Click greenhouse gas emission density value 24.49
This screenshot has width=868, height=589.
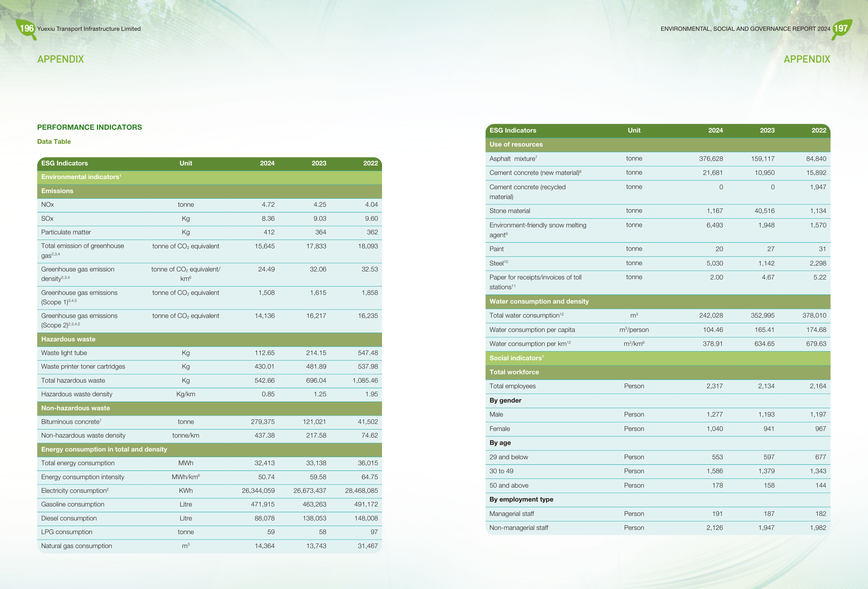(x=266, y=269)
